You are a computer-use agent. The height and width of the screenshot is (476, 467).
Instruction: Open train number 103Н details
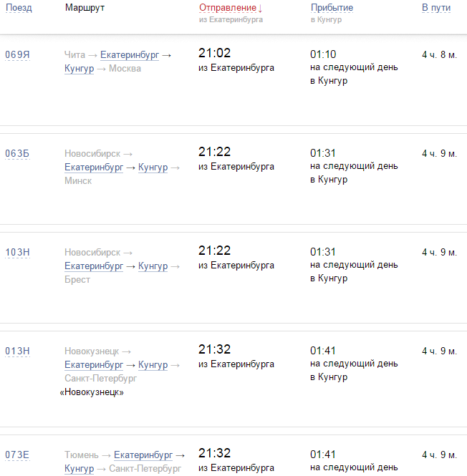click(17, 253)
